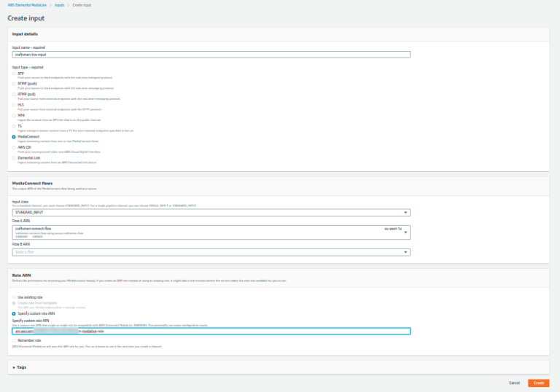
Task: Select the Elemental Link input type
Action: pyautogui.click(x=14, y=157)
